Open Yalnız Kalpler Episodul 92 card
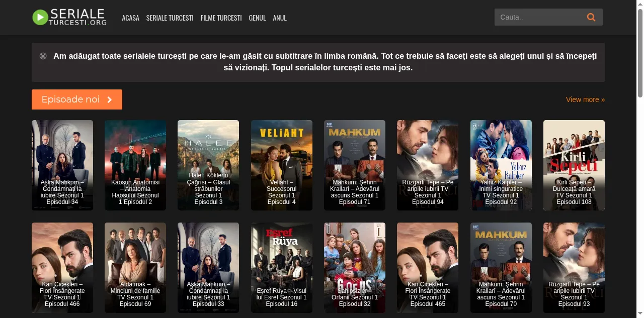Image resolution: width=644 pixels, height=318 pixels. (501, 165)
